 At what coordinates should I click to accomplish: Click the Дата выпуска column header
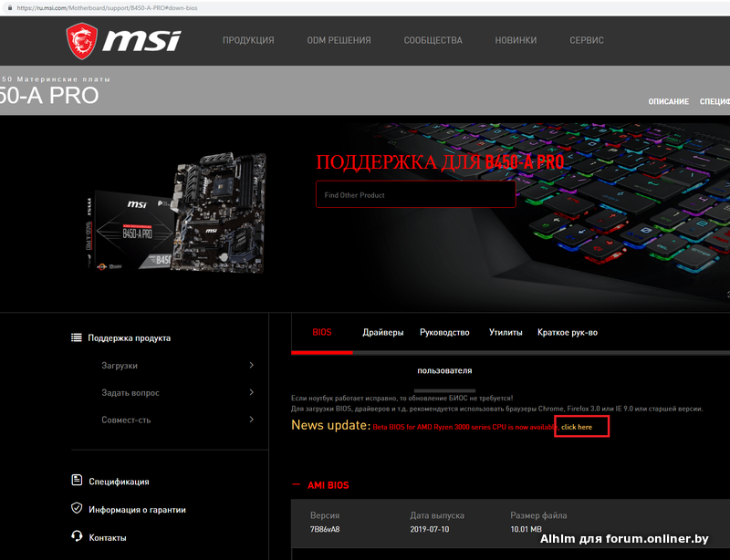[x=437, y=515]
